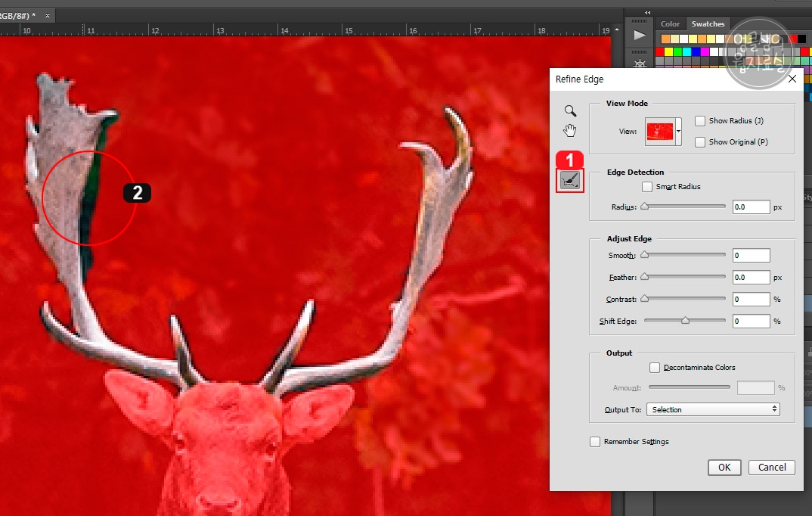Click the Radius px input field

(751, 207)
